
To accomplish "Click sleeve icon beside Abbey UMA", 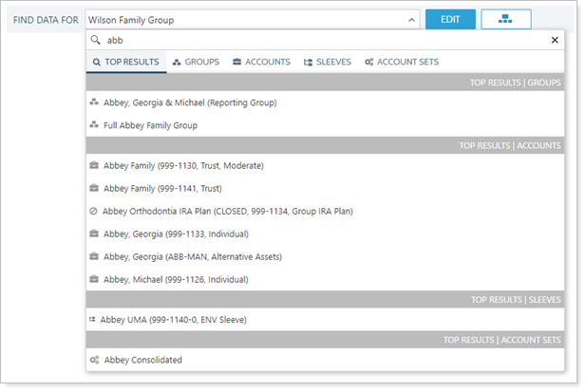I will click(92, 320).
